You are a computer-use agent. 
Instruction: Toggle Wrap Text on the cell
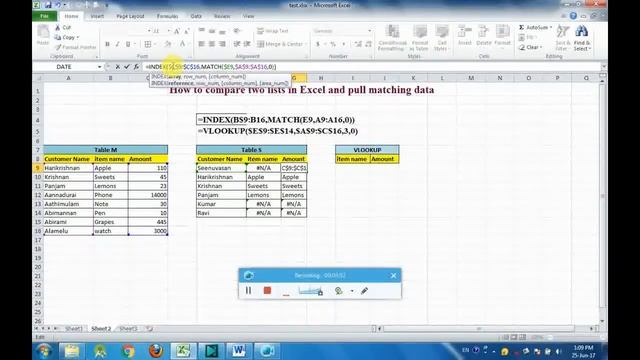pyautogui.click(x=272, y=31)
